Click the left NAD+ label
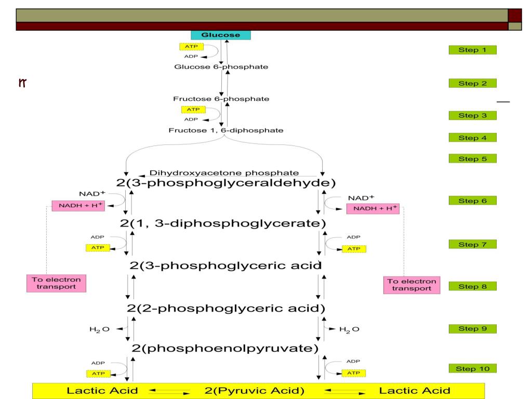Viewport: 532px width, 399px height. [x=92, y=194]
